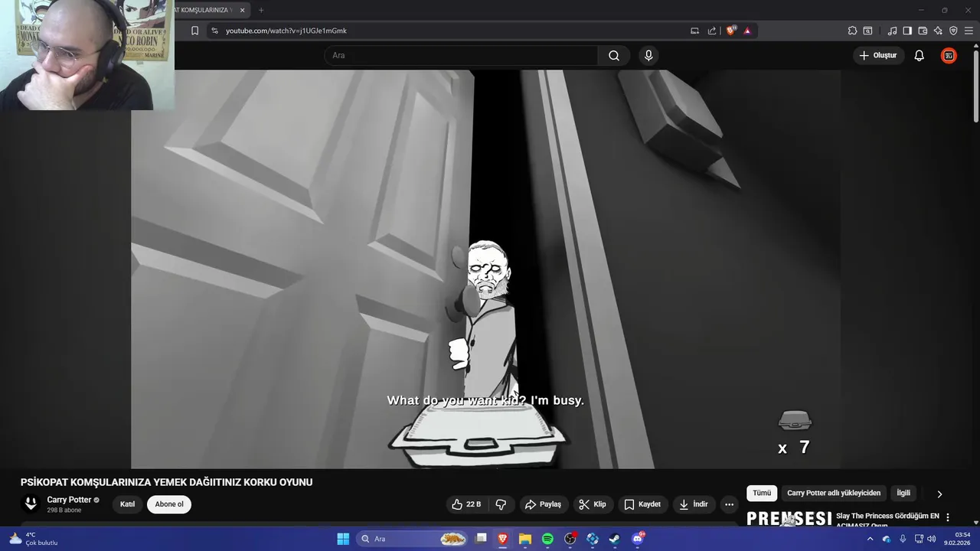
Task: Open Brave Shields lion icon
Action: point(730,31)
